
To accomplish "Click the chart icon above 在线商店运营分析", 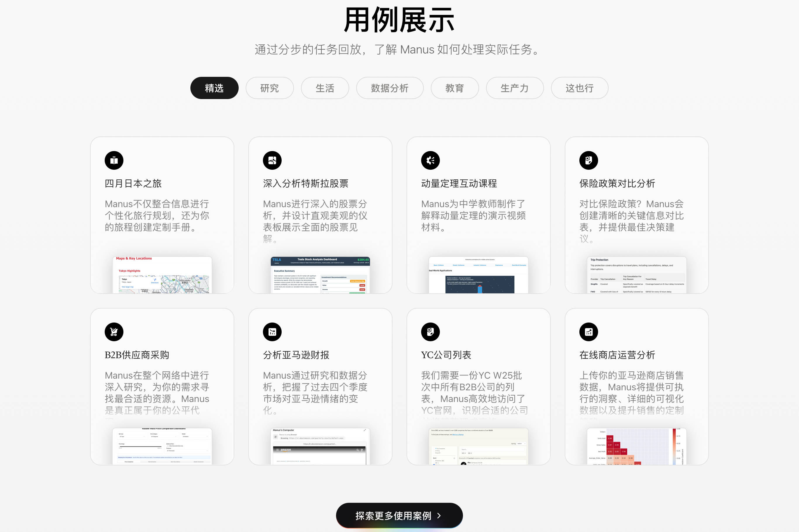I will tap(588, 332).
